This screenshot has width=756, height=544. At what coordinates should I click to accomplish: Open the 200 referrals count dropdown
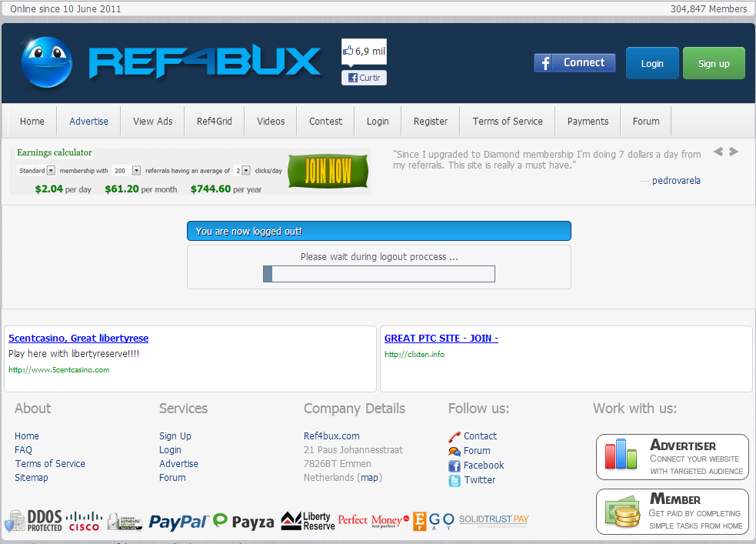tap(127, 171)
